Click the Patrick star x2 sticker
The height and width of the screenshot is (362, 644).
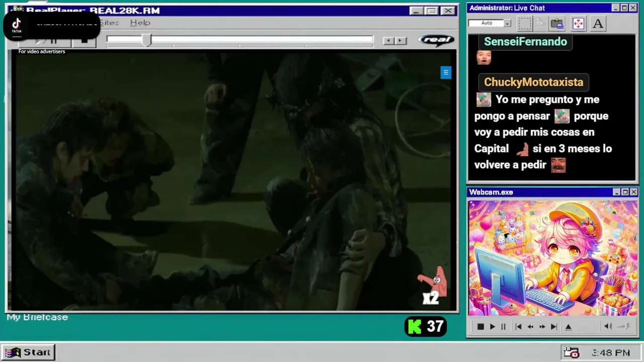click(433, 286)
